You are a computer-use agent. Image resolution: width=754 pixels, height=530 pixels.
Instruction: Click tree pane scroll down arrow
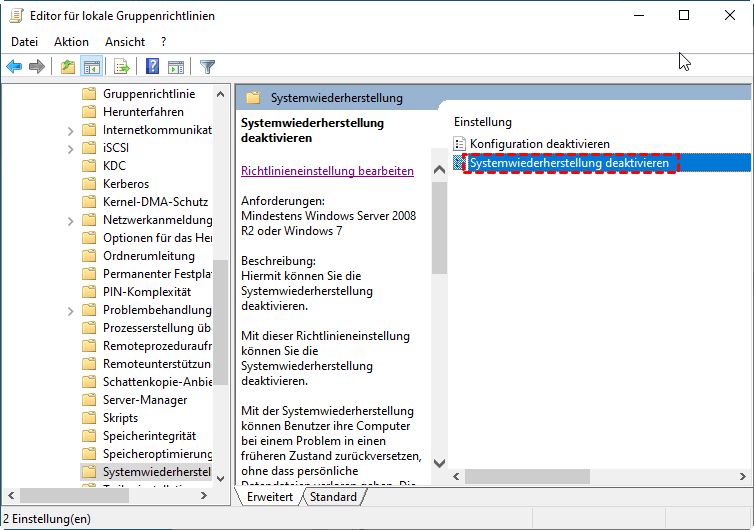(x=221, y=479)
